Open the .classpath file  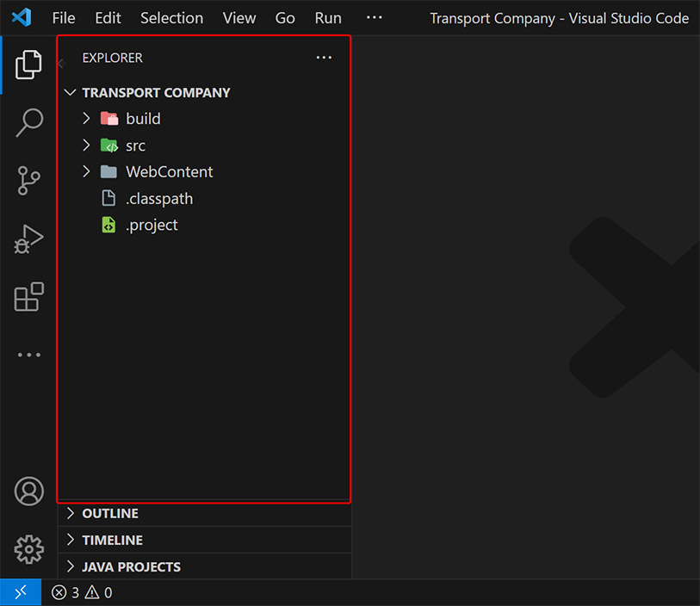(158, 199)
